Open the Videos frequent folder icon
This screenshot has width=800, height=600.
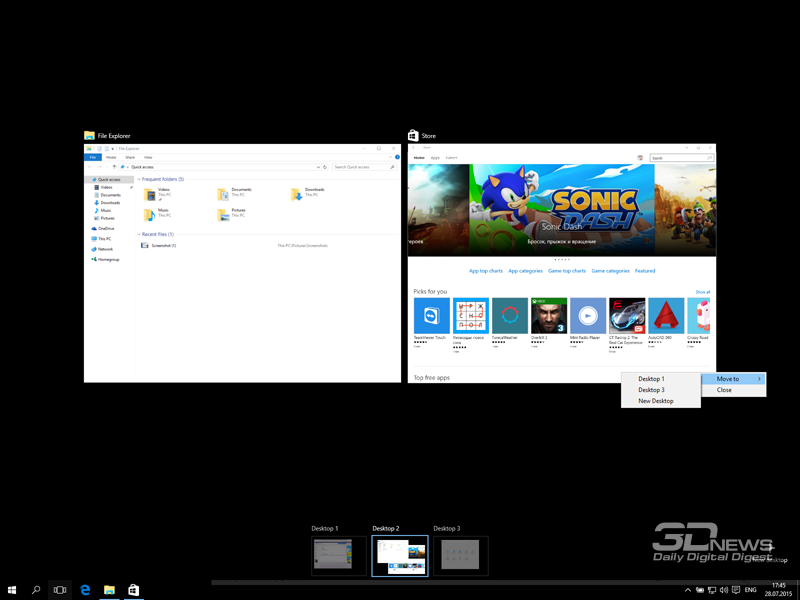(149, 194)
